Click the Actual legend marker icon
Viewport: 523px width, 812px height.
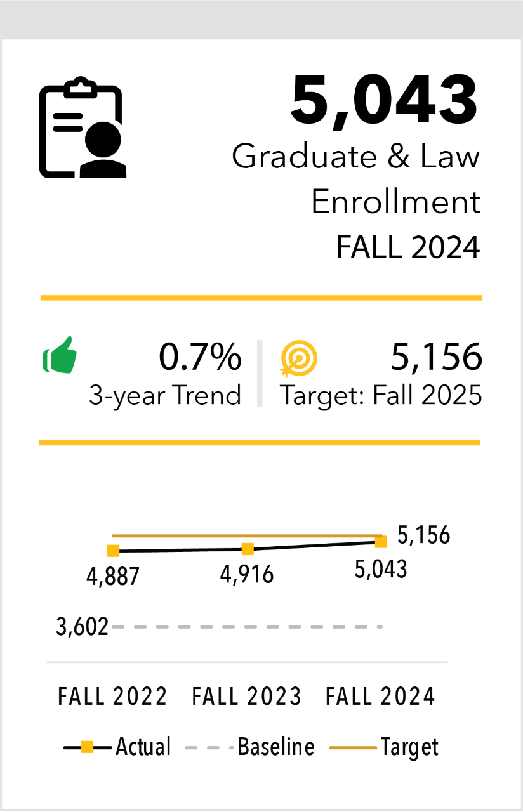point(88,747)
